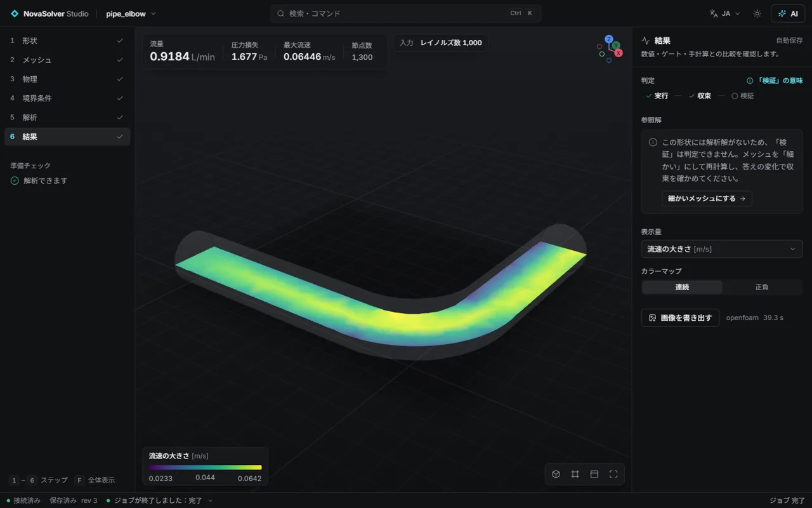Select the 正負 colormap option
Image resolution: width=812 pixels, height=508 pixels.
[x=762, y=288]
